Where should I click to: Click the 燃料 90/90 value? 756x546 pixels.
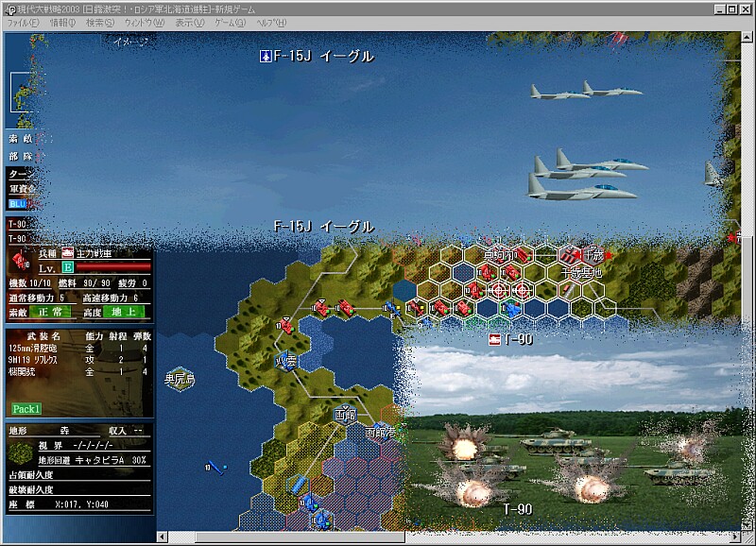[x=84, y=283]
